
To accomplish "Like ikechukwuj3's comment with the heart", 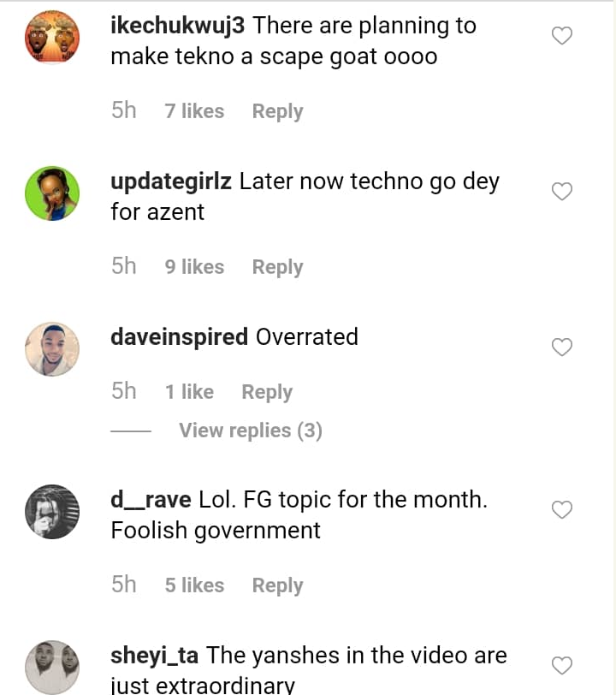I will 561,36.
